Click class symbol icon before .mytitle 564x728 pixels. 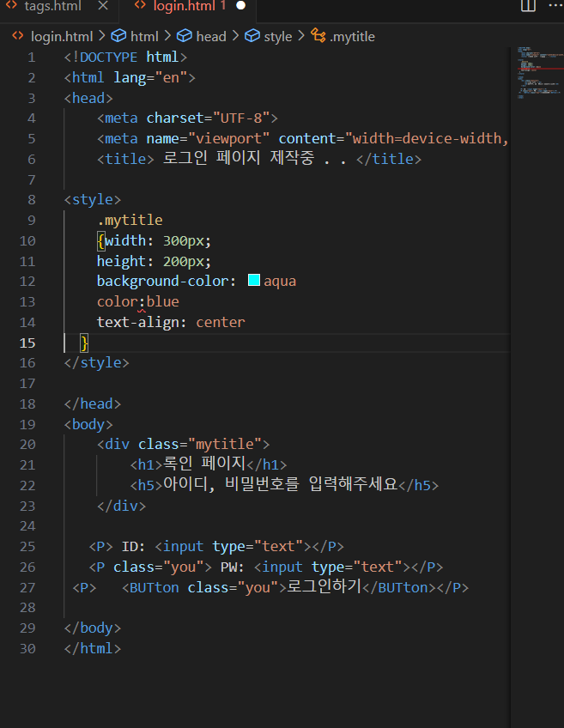[318, 35]
